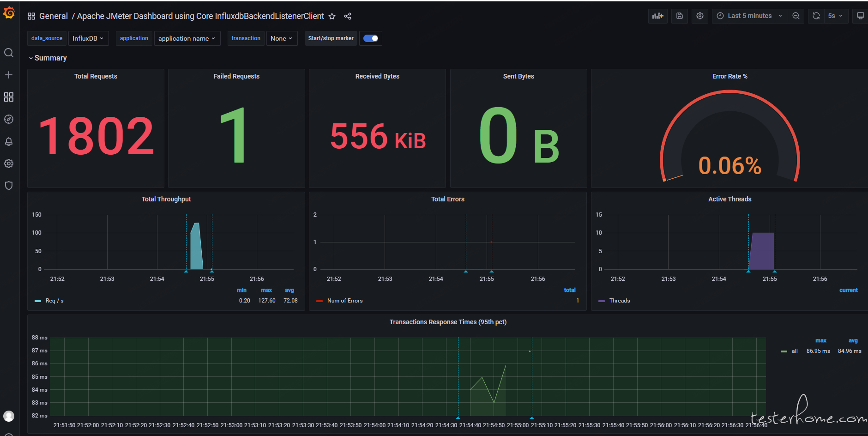Open the Active Threads panel title menu
The width and height of the screenshot is (868, 436).
[730, 199]
